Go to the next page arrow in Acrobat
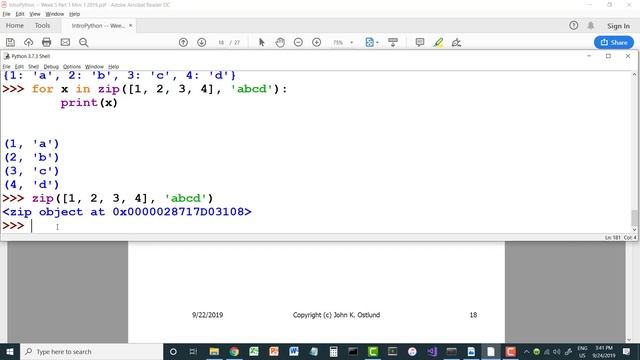The height and width of the screenshot is (360, 640). [202, 42]
